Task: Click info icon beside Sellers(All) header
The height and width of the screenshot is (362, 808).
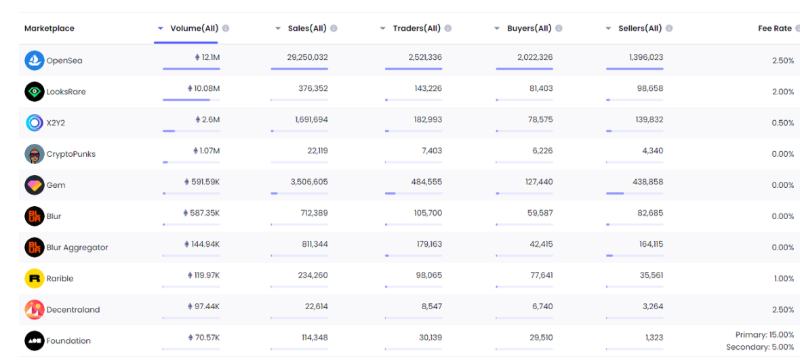Action: (669, 28)
